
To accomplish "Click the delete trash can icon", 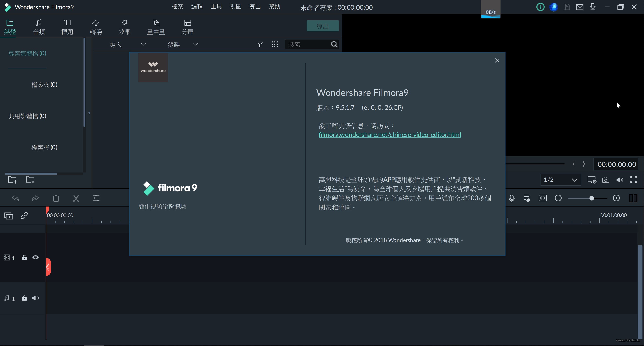I will pyautogui.click(x=56, y=198).
